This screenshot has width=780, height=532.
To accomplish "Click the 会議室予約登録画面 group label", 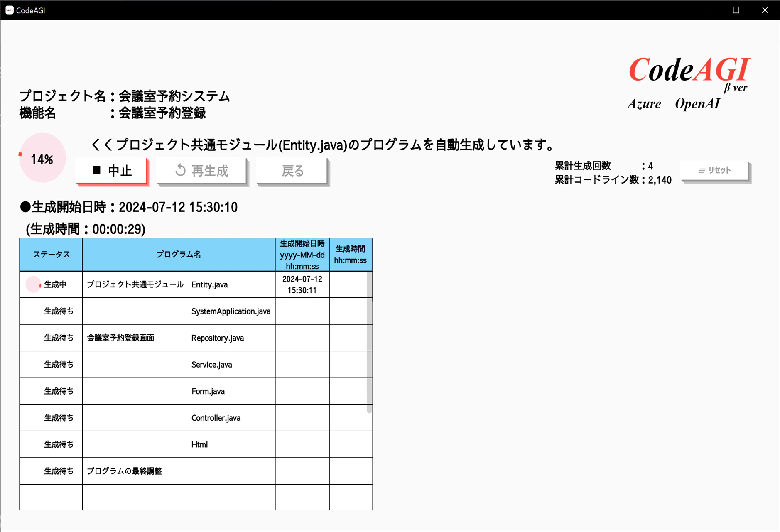I will [120, 338].
